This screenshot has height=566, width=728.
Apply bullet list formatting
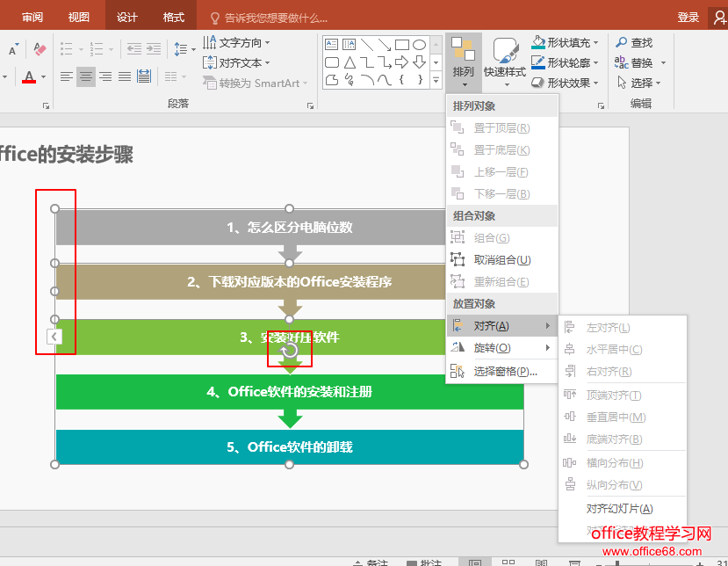coord(67,49)
